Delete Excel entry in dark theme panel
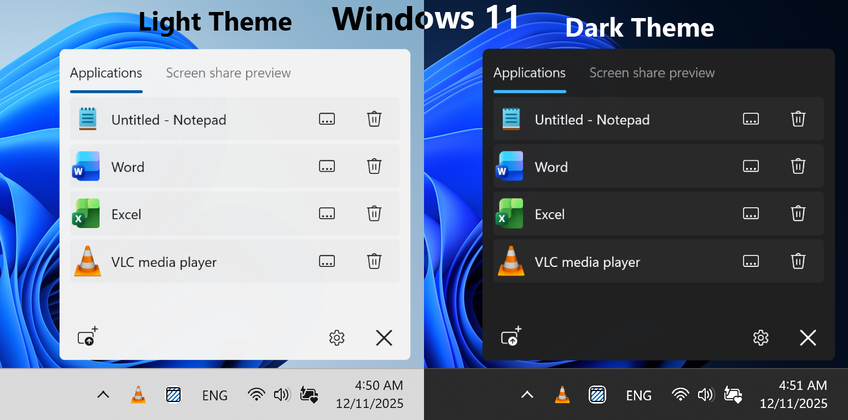Viewport: 848px width, 420px height. (x=798, y=213)
